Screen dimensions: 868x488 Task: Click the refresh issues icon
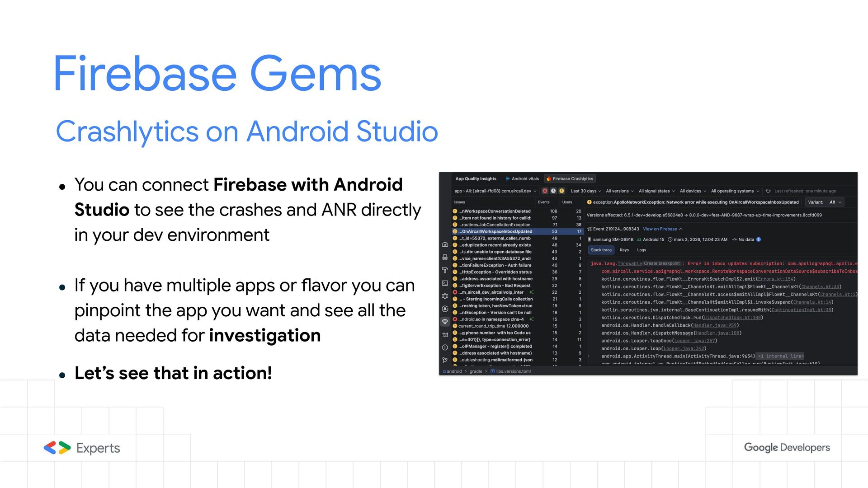pos(768,191)
